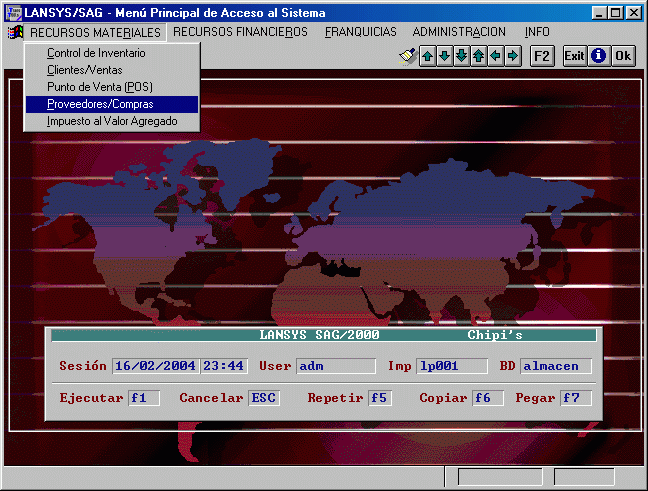The width and height of the screenshot is (648, 491).
Task: Click the User field showing adm
Action: pyautogui.click(x=336, y=366)
